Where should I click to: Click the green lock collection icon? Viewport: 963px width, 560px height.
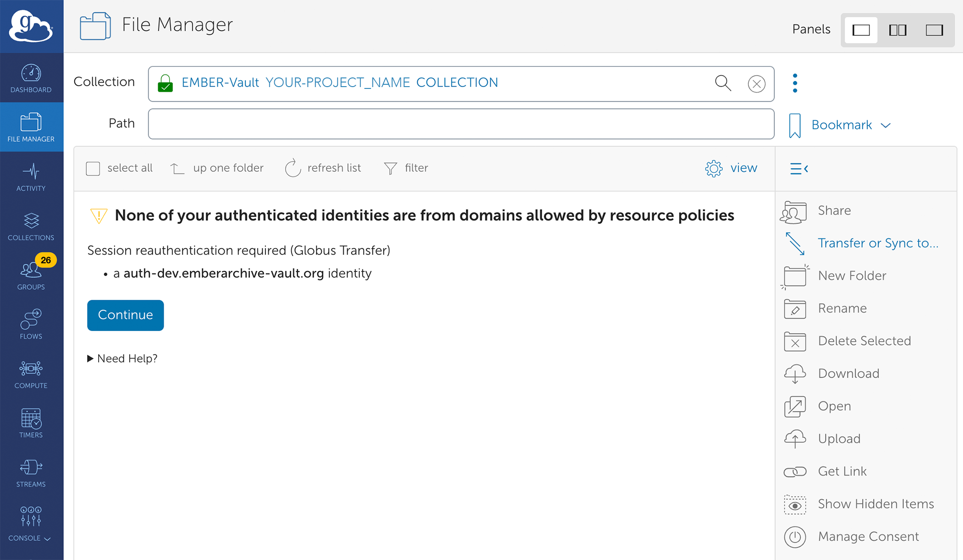tap(166, 83)
